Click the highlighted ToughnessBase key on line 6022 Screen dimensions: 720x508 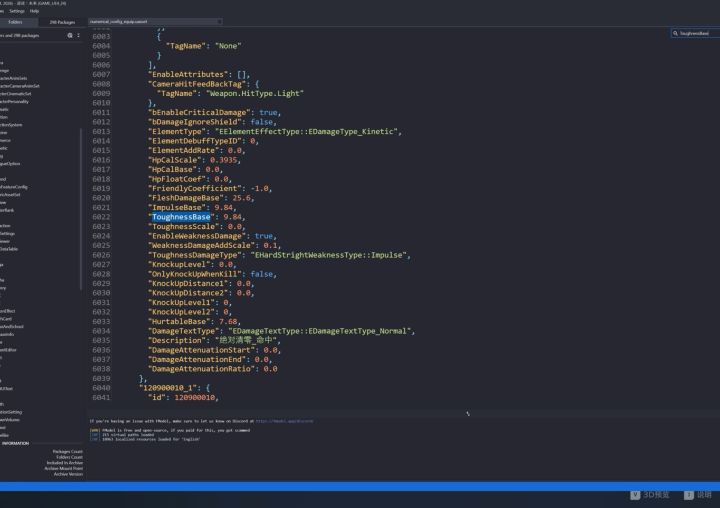[182, 216]
